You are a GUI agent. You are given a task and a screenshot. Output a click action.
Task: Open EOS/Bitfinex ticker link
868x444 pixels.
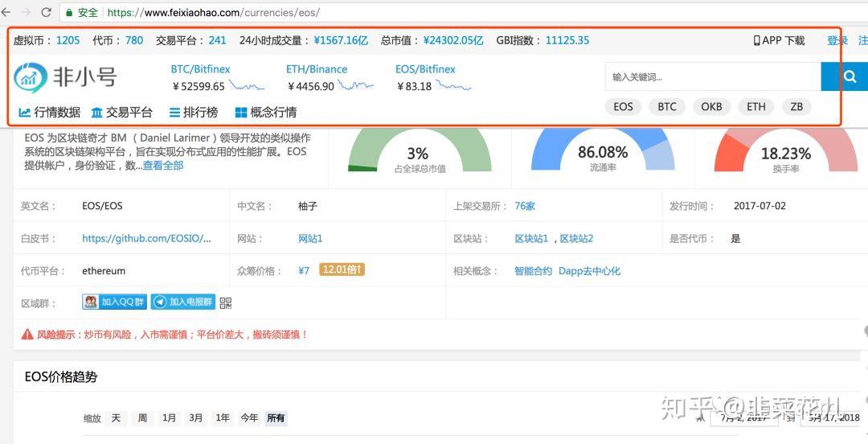(x=425, y=69)
